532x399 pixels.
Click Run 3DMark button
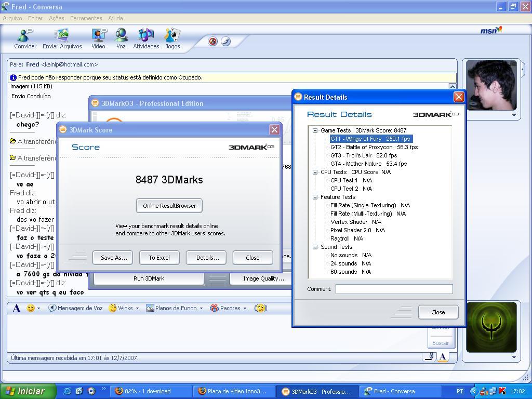point(149,278)
